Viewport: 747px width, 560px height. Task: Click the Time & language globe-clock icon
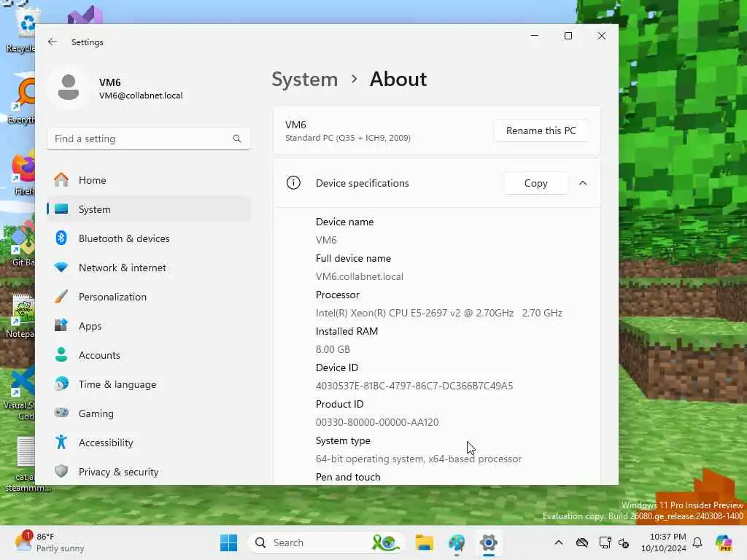click(61, 384)
